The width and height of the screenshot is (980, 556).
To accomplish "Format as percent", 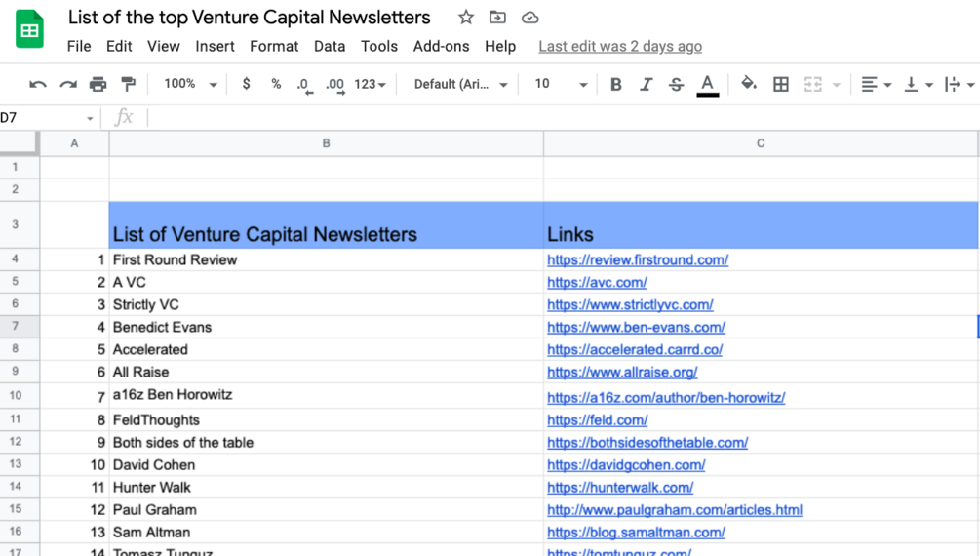I will [x=276, y=84].
